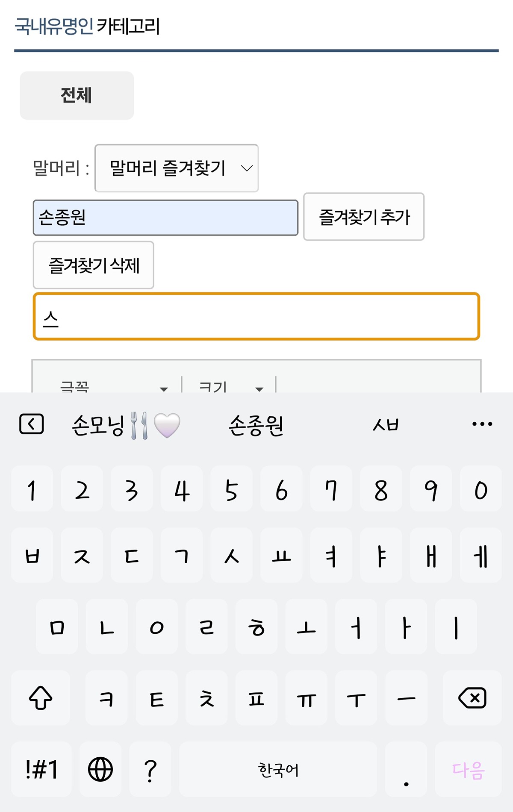
Task: Tap the question mark key
Action: (150, 769)
